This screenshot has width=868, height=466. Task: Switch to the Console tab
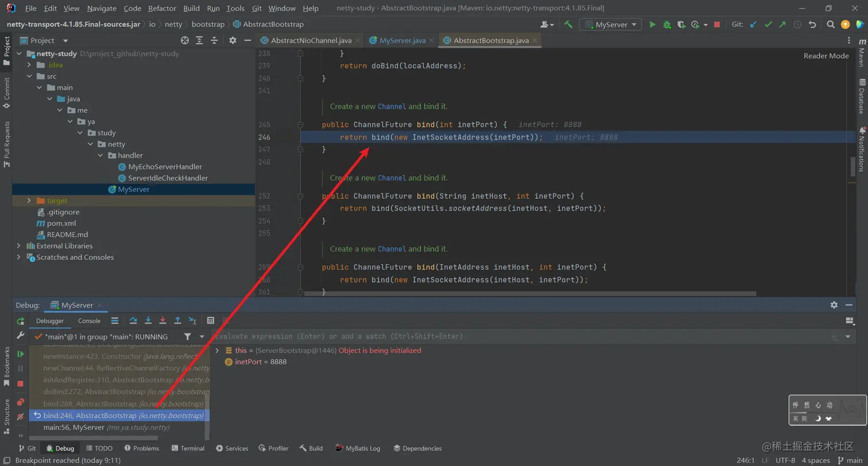click(89, 321)
